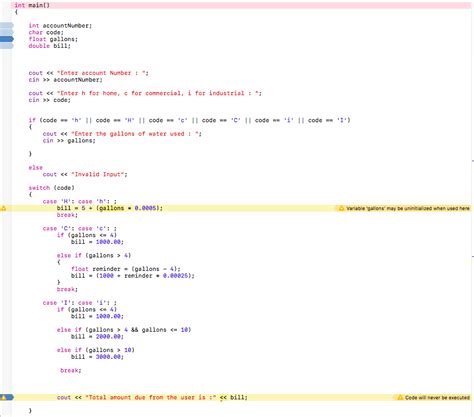Viewport: 474px width, 417px height.
Task: Click the "char code;" declaration
Action: 46,32
